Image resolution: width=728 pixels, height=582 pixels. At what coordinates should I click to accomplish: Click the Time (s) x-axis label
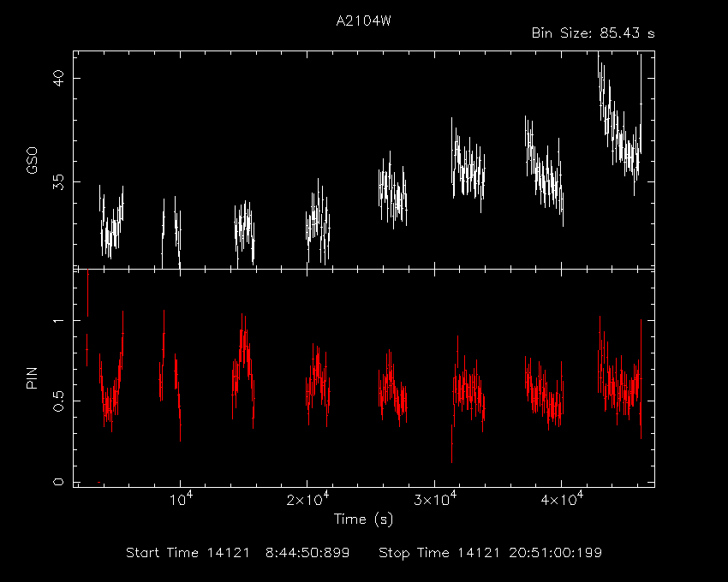tap(363, 519)
